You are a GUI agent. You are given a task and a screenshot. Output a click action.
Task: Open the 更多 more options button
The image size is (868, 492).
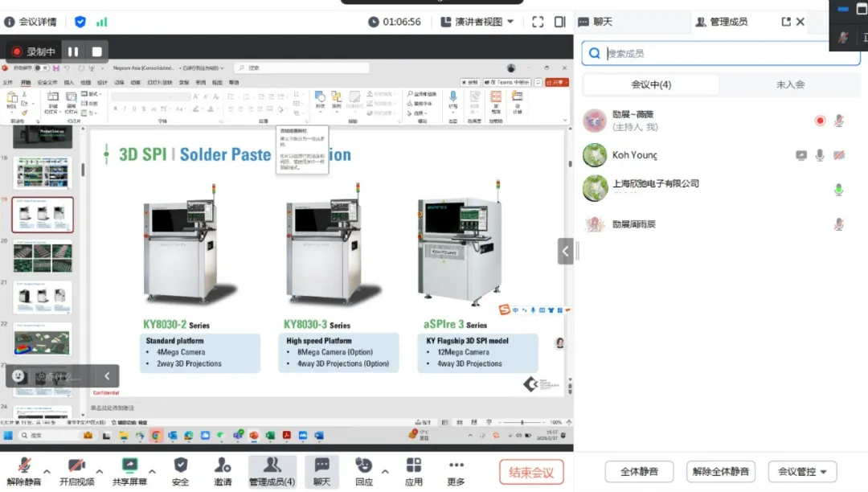[456, 472]
